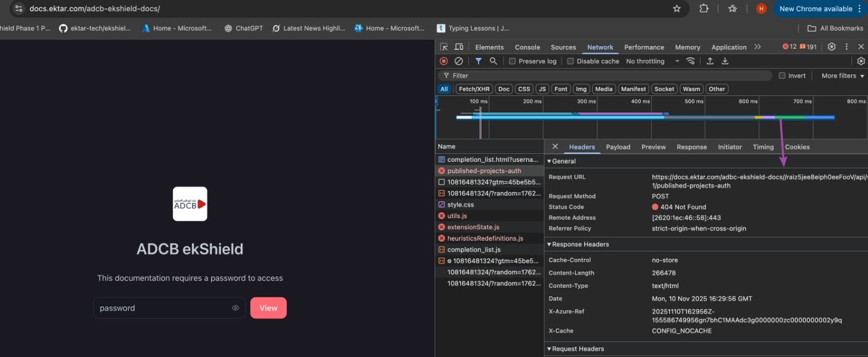Click the inspect element picker icon
The height and width of the screenshot is (357, 868).
pos(444,47)
